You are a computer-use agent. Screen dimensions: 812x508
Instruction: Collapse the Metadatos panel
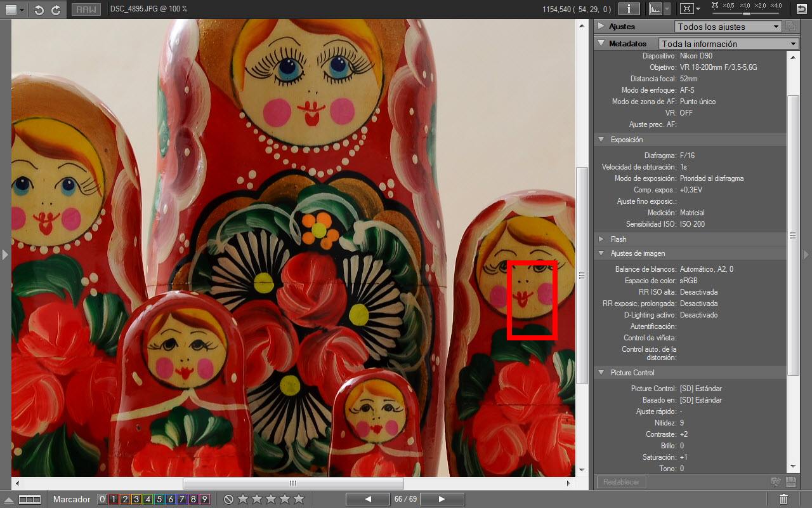601,44
